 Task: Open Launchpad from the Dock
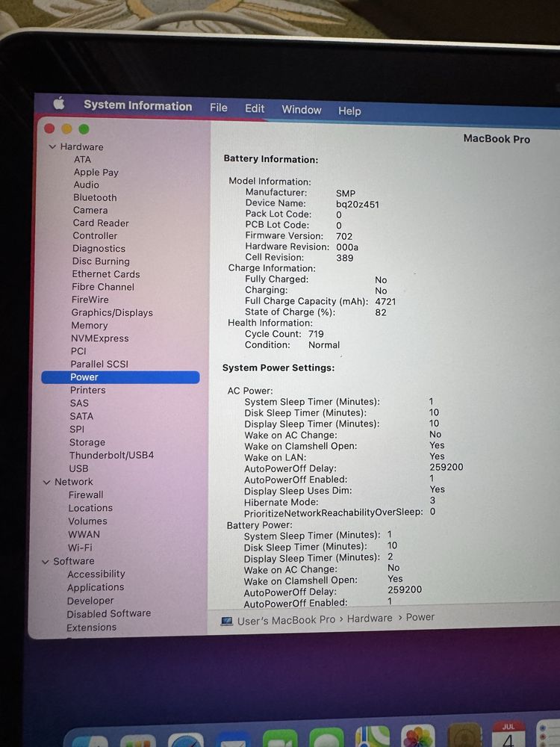[x=137, y=741]
